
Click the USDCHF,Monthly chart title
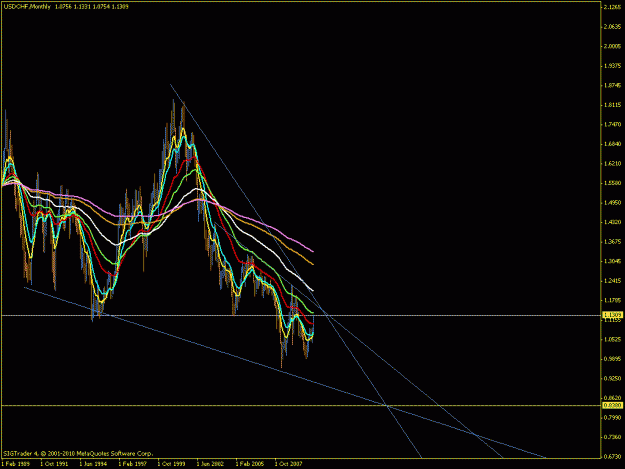[28, 7]
